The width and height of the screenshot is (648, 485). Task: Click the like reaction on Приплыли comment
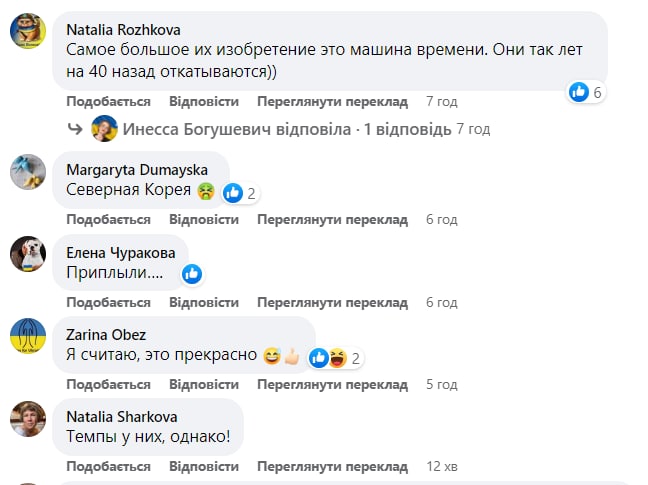(192, 274)
